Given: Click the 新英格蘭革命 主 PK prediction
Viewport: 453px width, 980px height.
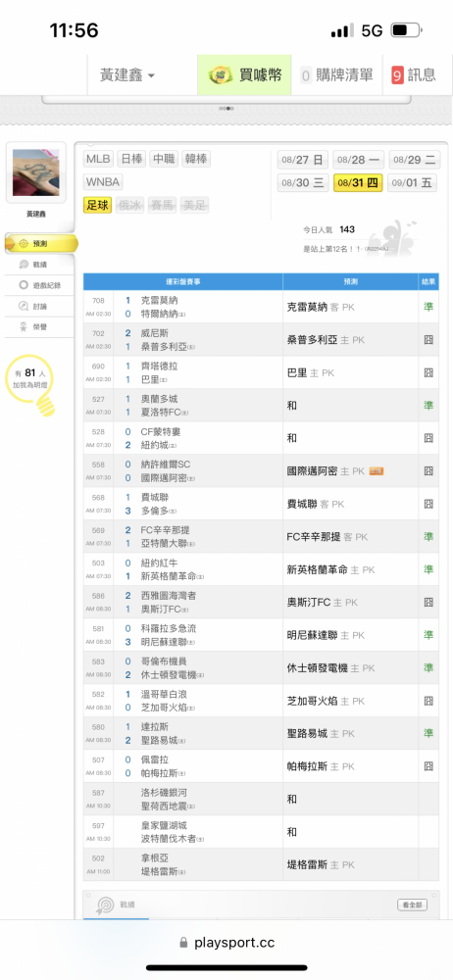Looking at the screenshot, I should click(330, 569).
